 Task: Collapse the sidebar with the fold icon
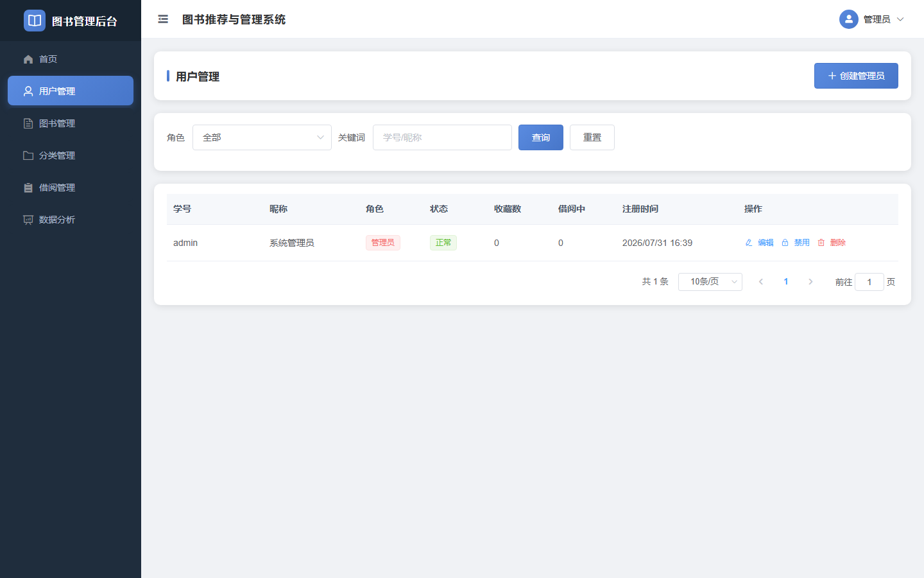click(163, 19)
